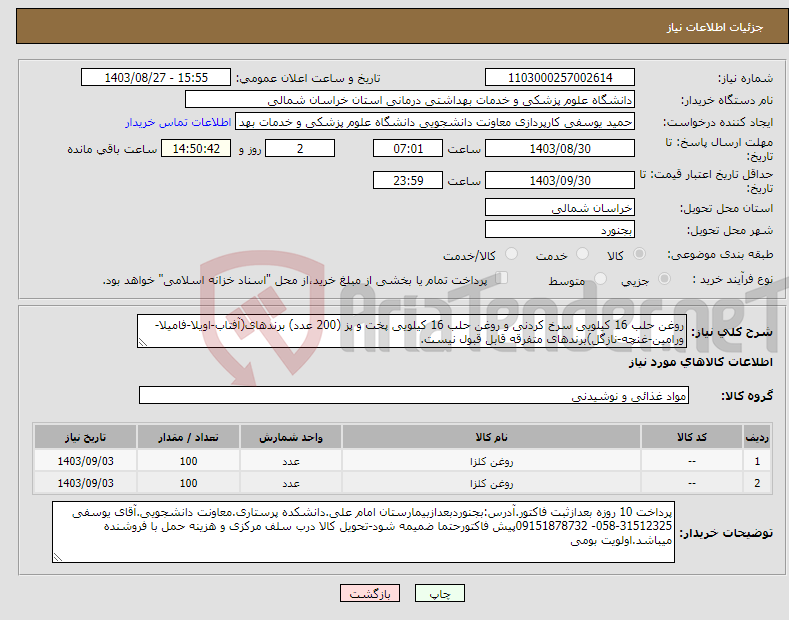The height and width of the screenshot is (620, 789).
Task: Click the goods group field مواد غذائی و نوشیدنی
Action: [x=414, y=396]
